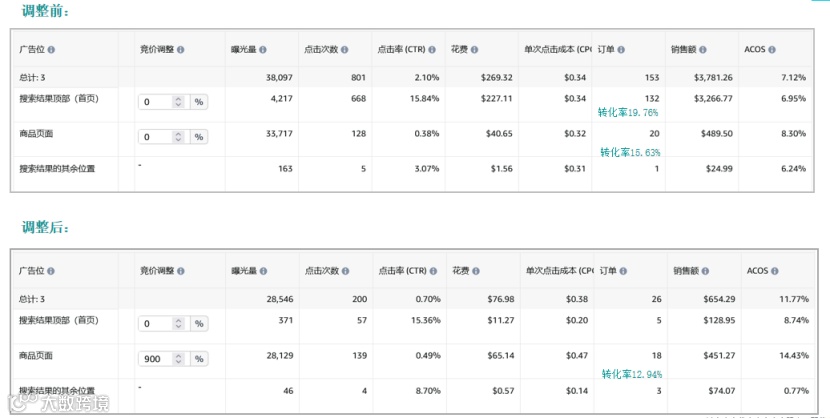Click 单次点击成本 column header in 调整后 table
The height and width of the screenshot is (419, 830).
tap(560, 271)
